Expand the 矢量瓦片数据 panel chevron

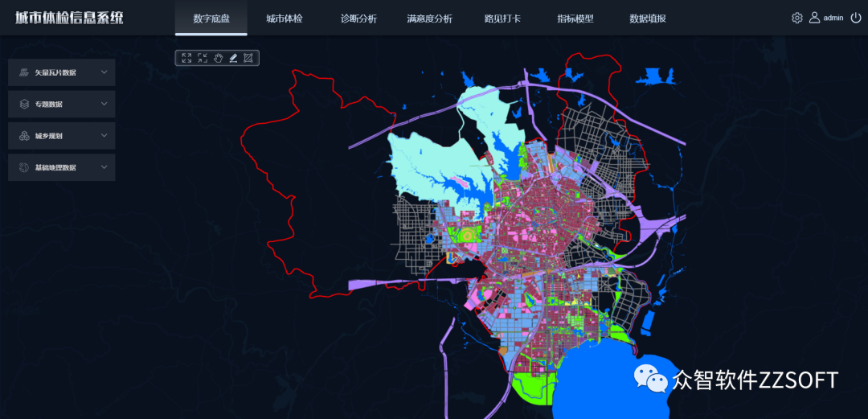(x=104, y=72)
